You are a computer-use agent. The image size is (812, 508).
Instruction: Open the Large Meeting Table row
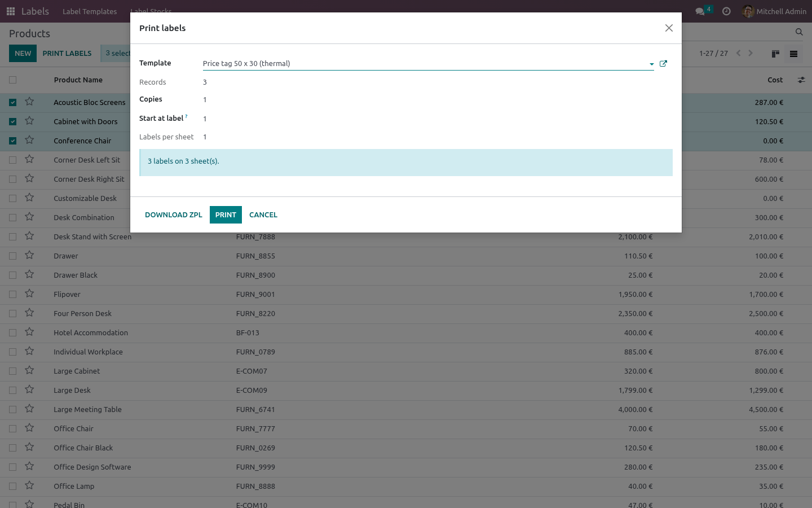point(406,410)
